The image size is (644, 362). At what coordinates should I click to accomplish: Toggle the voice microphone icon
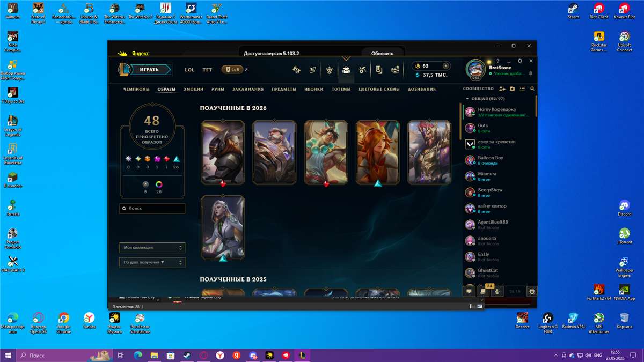coord(497,291)
